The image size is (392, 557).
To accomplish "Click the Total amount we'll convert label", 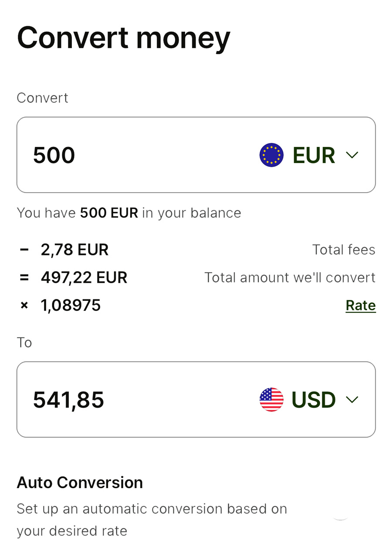I will pos(290,278).
